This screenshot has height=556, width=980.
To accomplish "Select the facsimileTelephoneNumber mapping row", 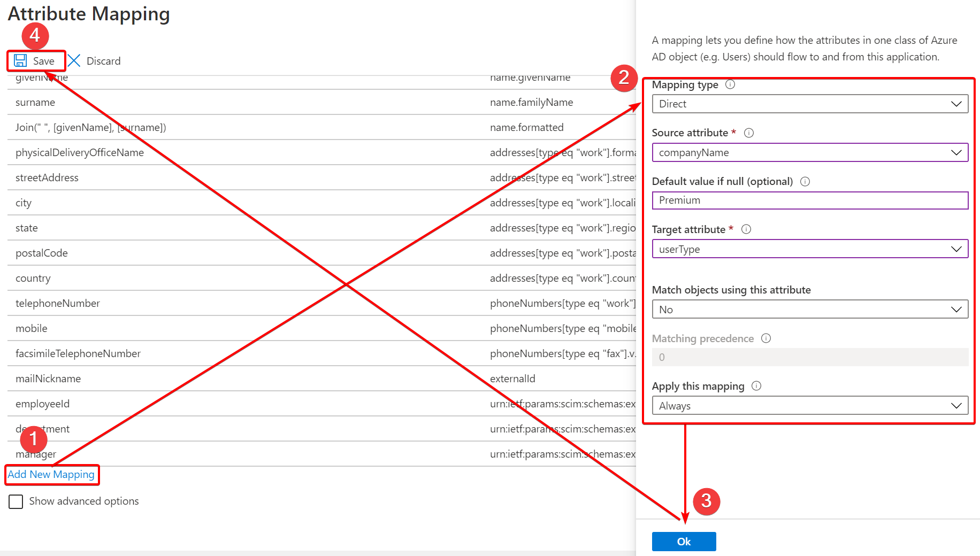I will (x=321, y=353).
